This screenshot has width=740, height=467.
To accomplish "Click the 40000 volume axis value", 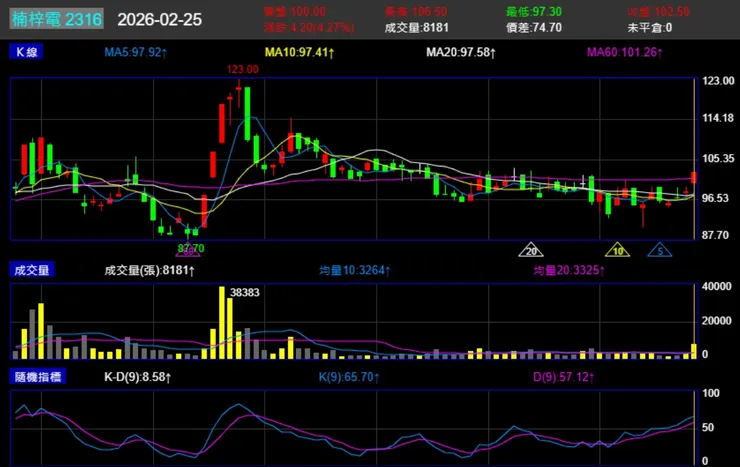I will (716, 286).
